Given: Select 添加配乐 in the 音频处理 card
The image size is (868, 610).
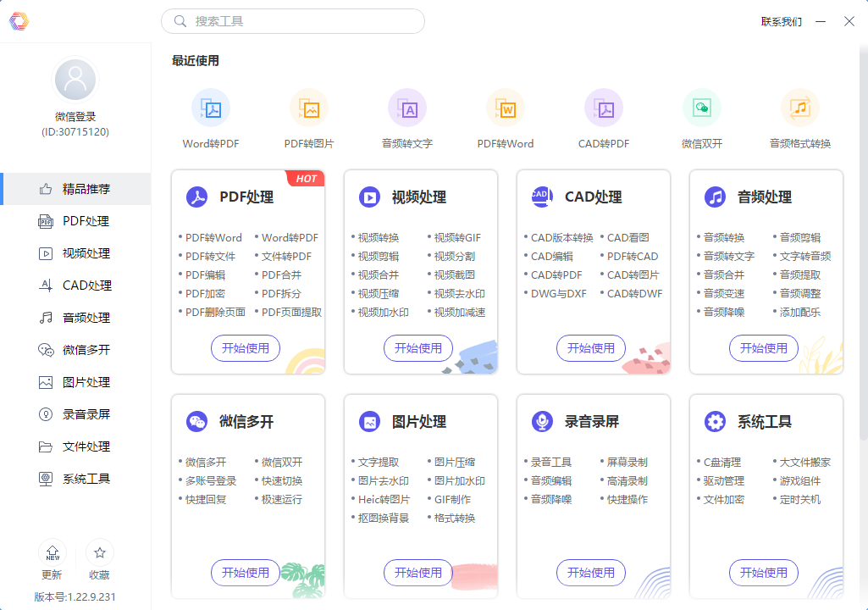Looking at the screenshot, I should 800,313.
